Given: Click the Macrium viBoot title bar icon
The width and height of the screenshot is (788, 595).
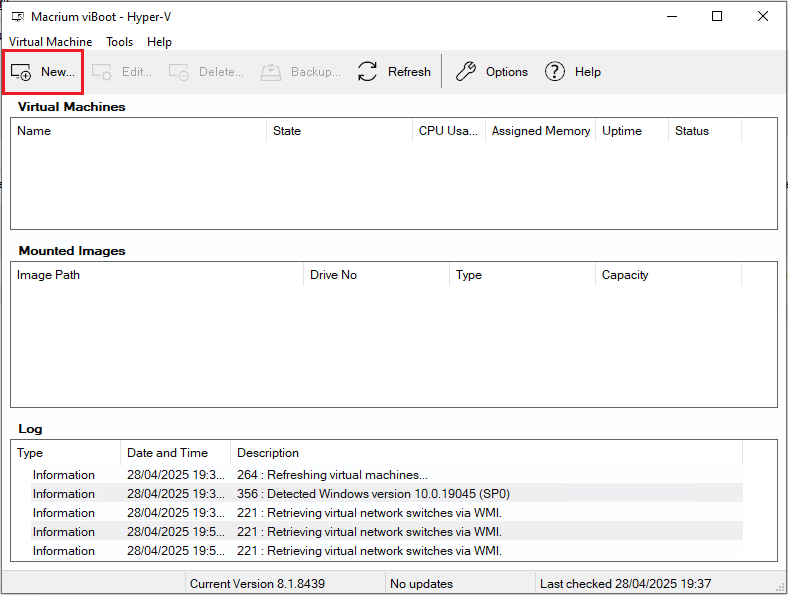Looking at the screenshot, I should [17, 16].
